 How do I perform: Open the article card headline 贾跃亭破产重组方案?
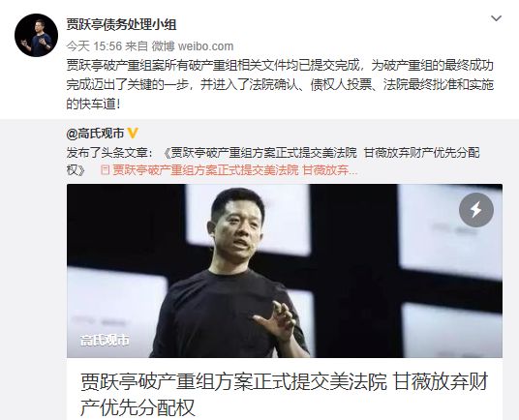click(285, 381)
